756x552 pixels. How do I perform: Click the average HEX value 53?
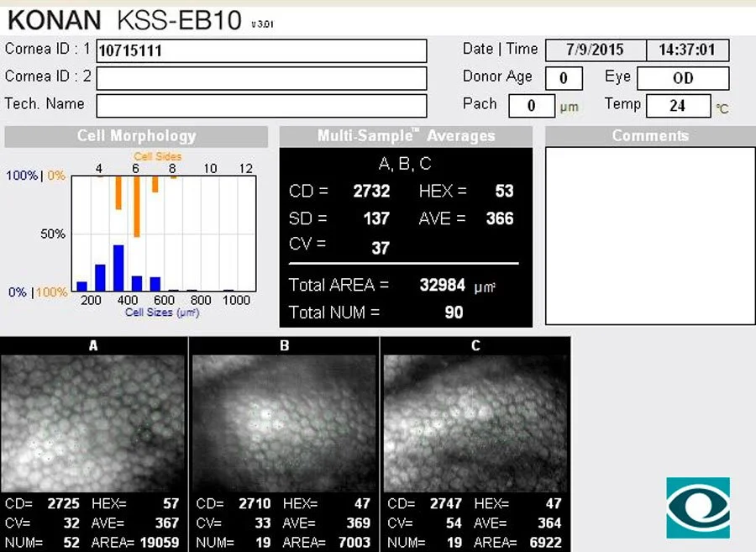pos(504,192)
